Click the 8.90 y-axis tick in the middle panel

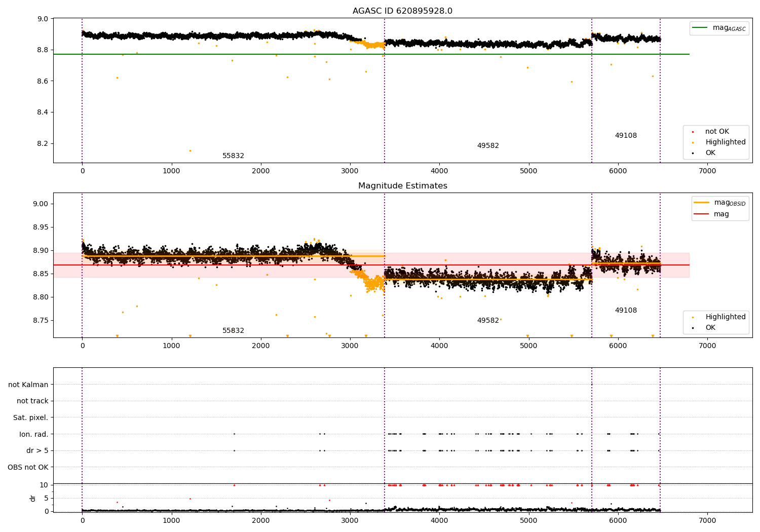[41, 250]
